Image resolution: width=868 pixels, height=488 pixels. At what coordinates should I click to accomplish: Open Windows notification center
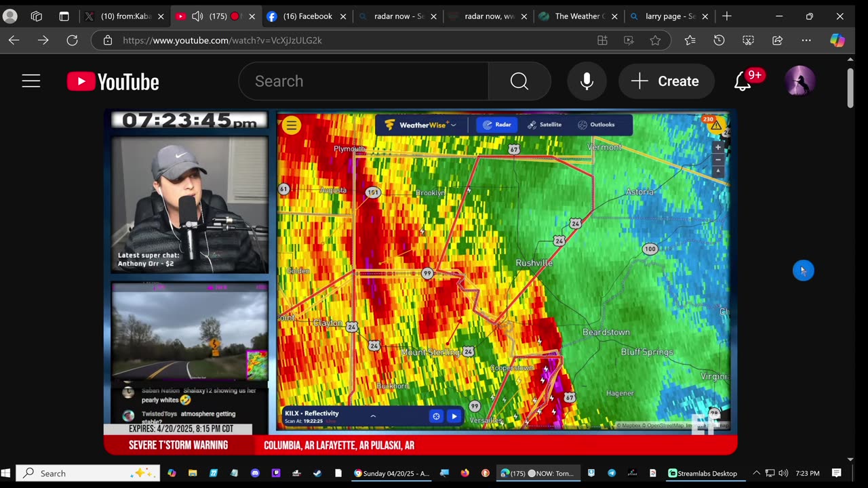(837, 473)
